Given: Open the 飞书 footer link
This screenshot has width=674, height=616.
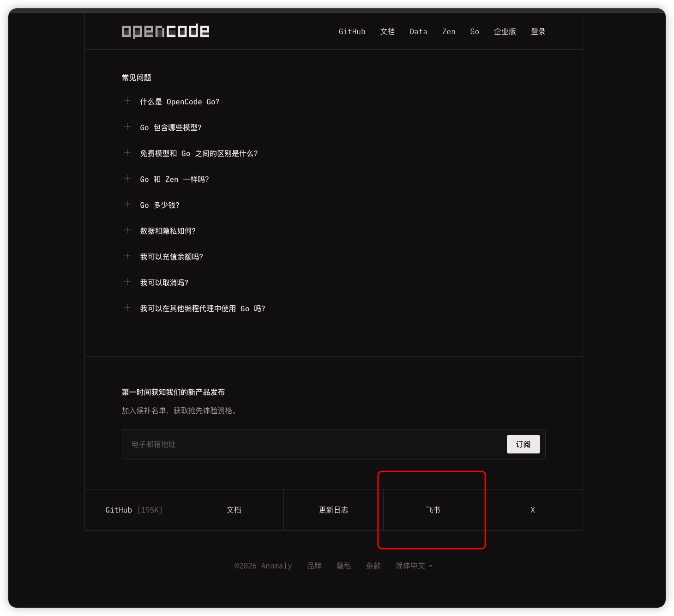Looking at the screenshot, I should pyautogui.click(x=433, y=510).
